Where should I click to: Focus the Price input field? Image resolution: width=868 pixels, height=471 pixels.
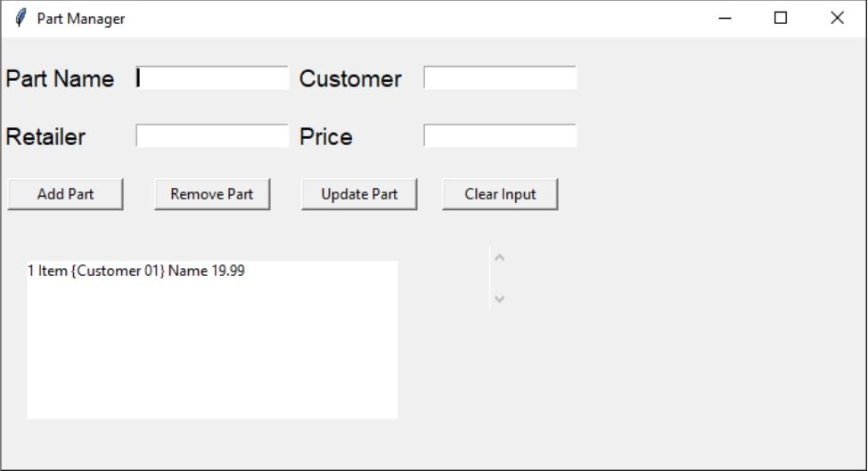point(500,135)
